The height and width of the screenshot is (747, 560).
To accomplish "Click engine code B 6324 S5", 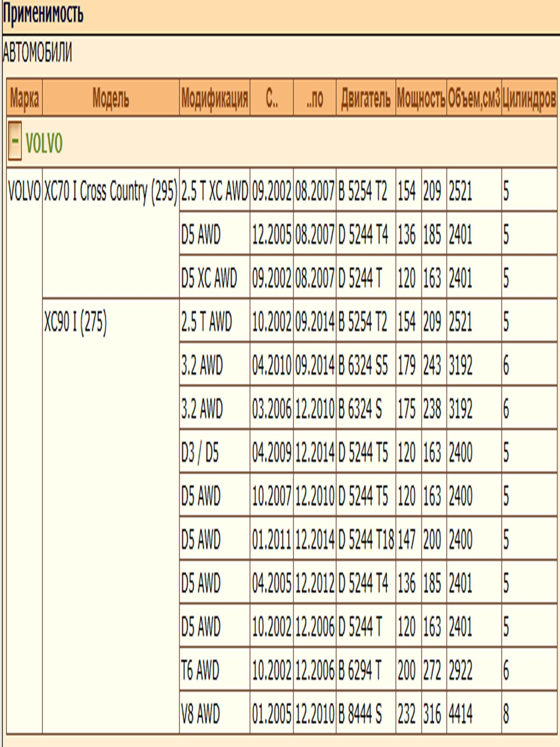I will pyautogui.click(x=363, y=365).
